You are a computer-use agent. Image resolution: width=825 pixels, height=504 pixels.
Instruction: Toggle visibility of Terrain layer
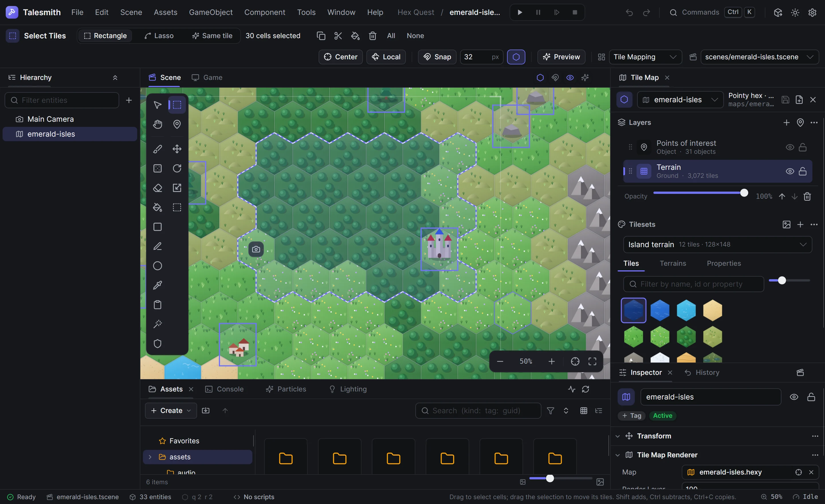click(x=790, y=171)
